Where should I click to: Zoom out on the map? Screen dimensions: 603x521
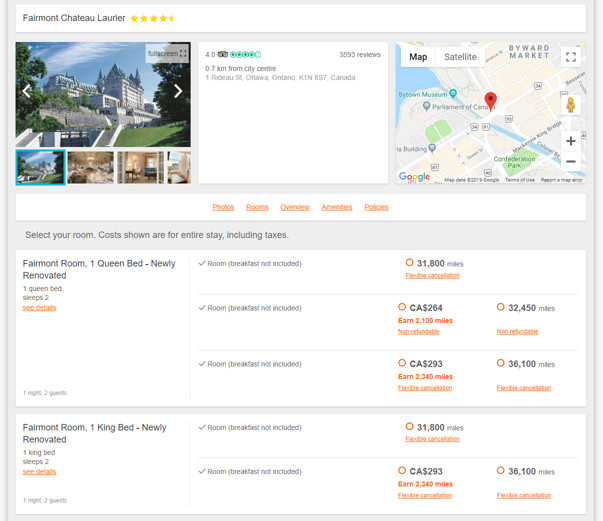[571, 161]
